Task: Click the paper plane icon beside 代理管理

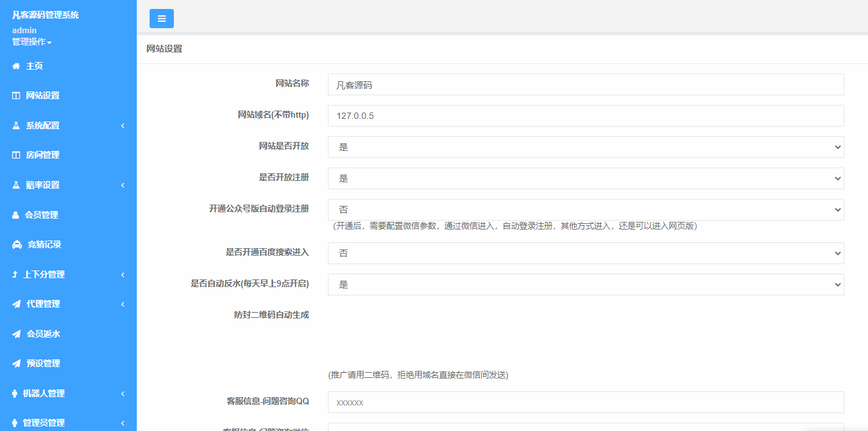Action: (17, 304)
